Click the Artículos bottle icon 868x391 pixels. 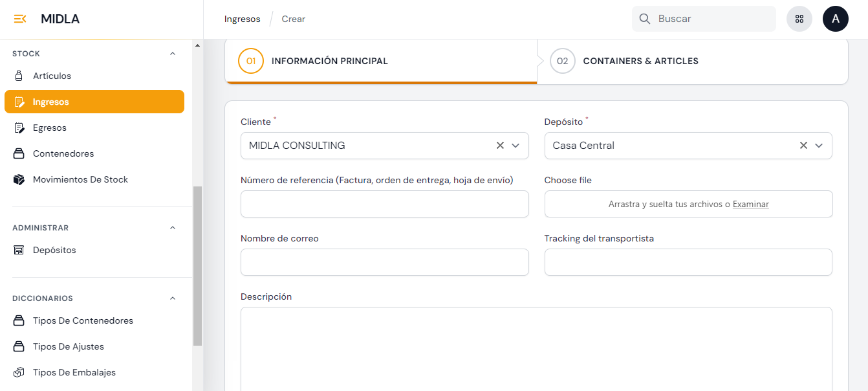click(19, 76)
